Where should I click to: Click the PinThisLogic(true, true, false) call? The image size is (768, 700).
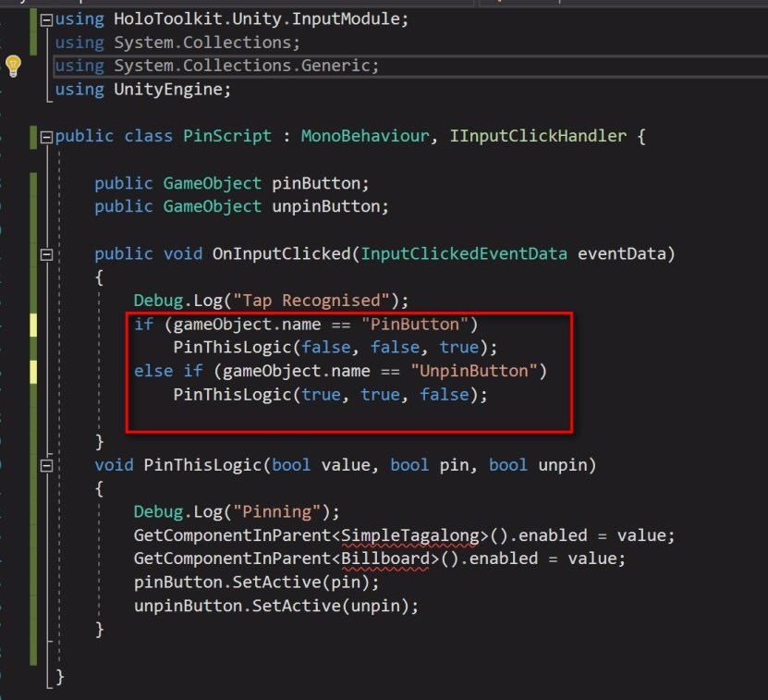(330, 395)
